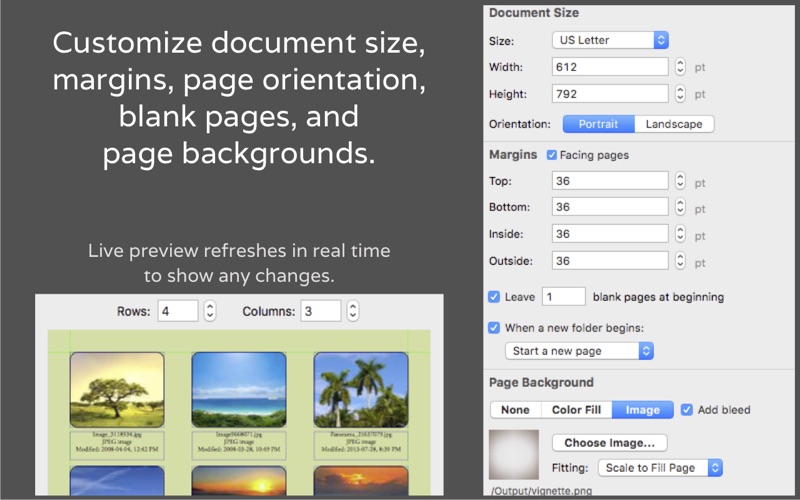This screenshot has width=800, height=500.
Task: Click the Bottom margin stepper arrows
Action: (x=680, y=207)
